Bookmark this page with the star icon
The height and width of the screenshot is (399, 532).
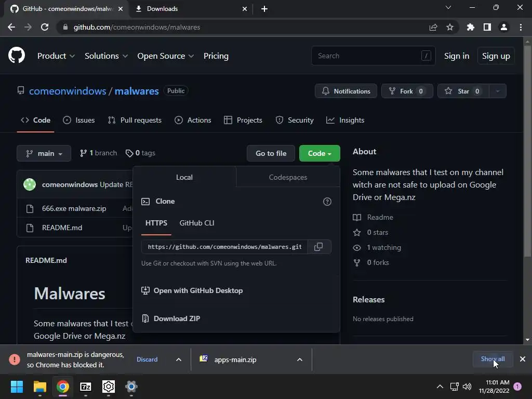449,27
